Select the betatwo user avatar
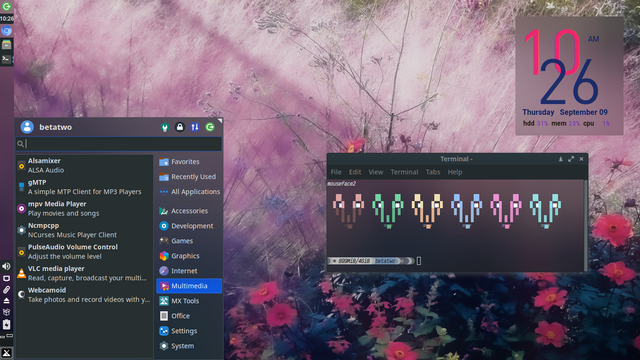The image size is (640, 360). click(27, 127)
